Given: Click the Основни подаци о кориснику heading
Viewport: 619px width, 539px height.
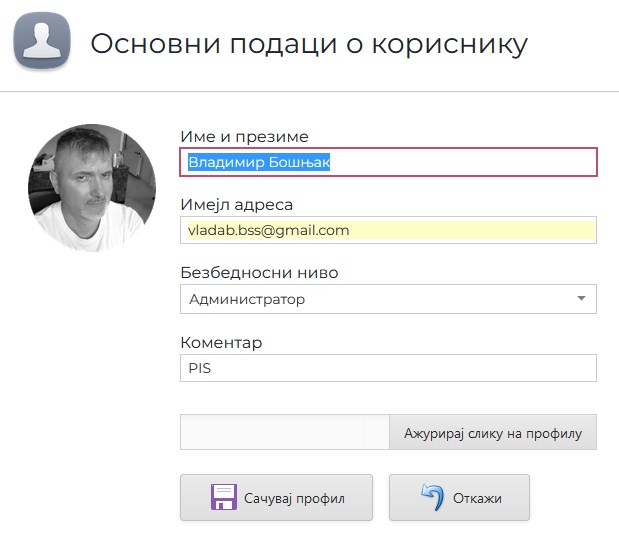Looking at the screenshot, I should point(309,44).
